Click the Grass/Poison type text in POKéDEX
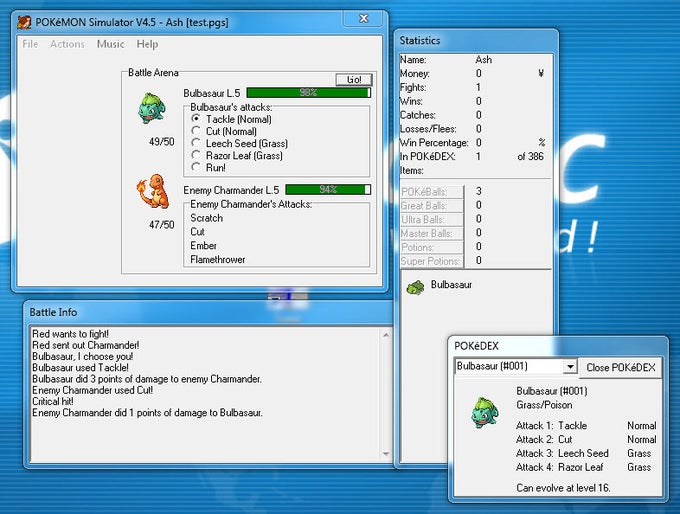Screen dimensions: 680x514 pyautogui.click(x=544, y=405)
